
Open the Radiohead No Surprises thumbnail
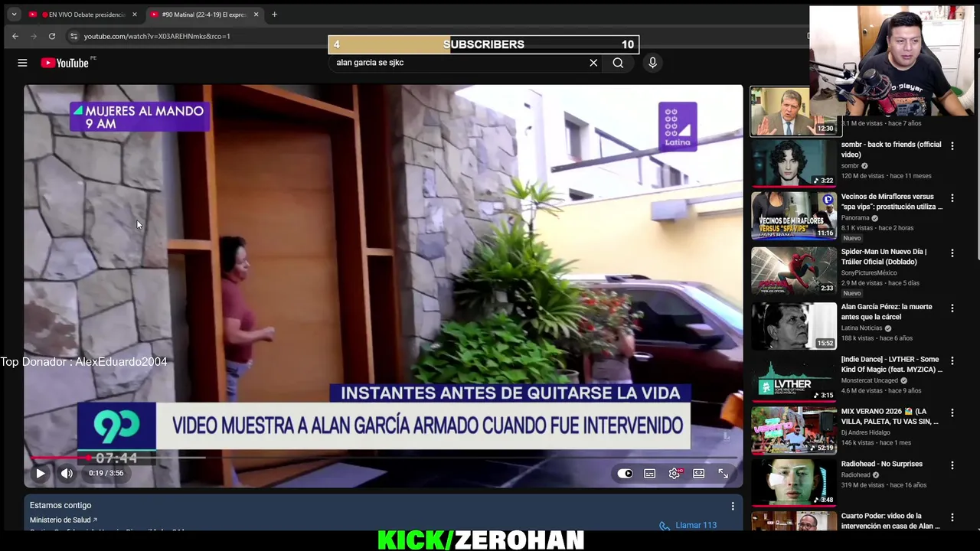pyautogui.click(x=794, y=482)
